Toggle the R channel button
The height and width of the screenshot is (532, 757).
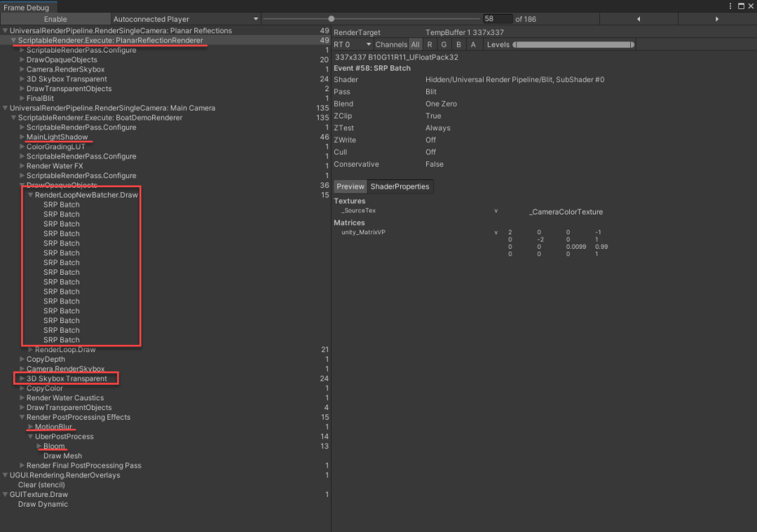click(x=430, y=45)
